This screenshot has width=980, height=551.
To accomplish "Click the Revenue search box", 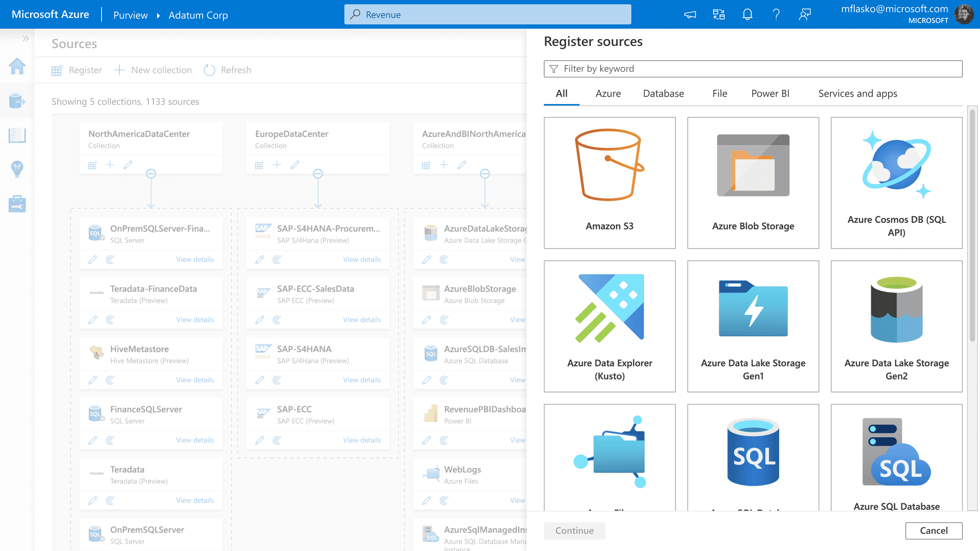I will coord(487,14).
